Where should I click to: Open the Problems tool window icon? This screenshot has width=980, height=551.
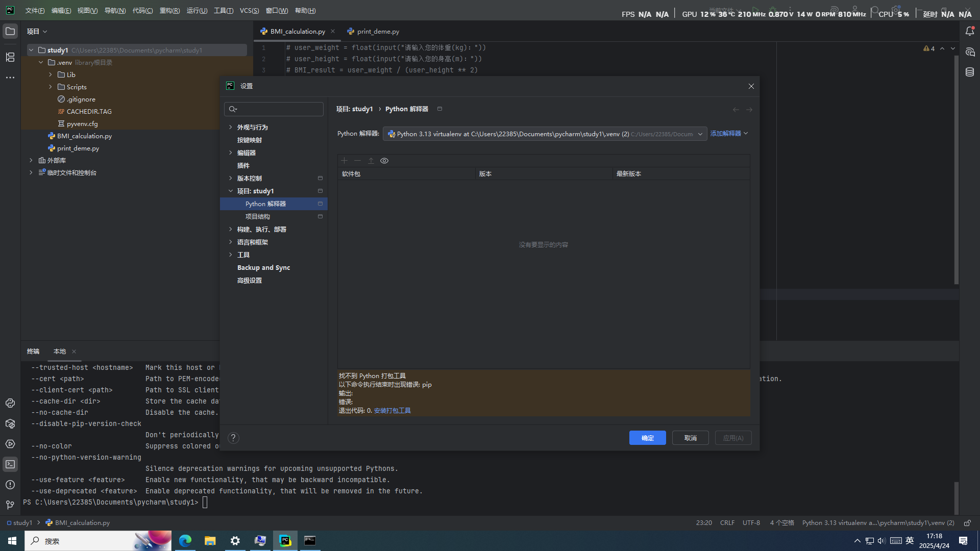pos(10,485)
